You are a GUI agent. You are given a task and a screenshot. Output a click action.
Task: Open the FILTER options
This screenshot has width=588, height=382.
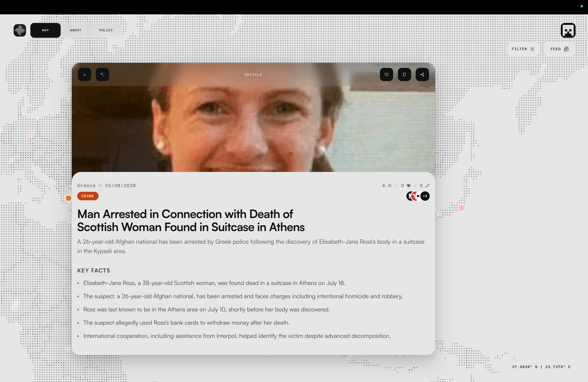click(523, 49)
